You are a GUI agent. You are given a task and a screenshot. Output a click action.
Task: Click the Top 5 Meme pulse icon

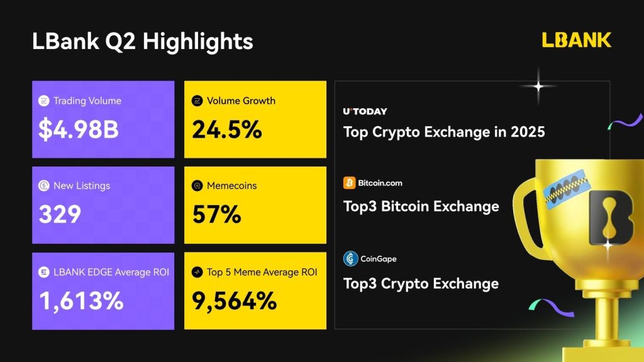197,272
